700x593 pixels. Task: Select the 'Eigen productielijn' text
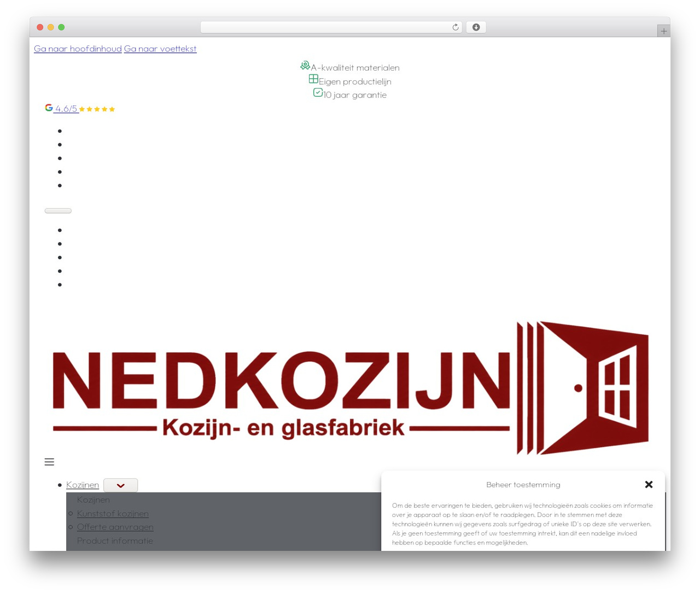click(x=355, y=82)
